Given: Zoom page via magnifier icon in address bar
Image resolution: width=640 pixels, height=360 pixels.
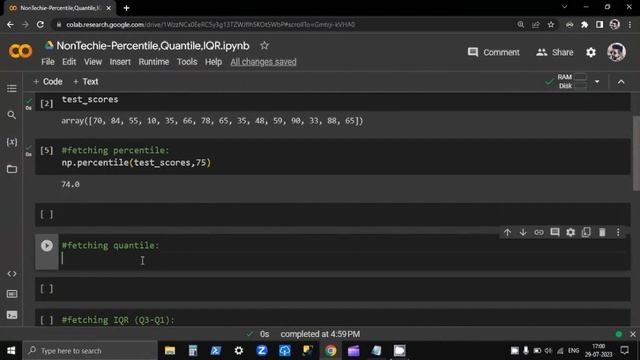Looking at the screenshot, I should [x=520, y=24].
